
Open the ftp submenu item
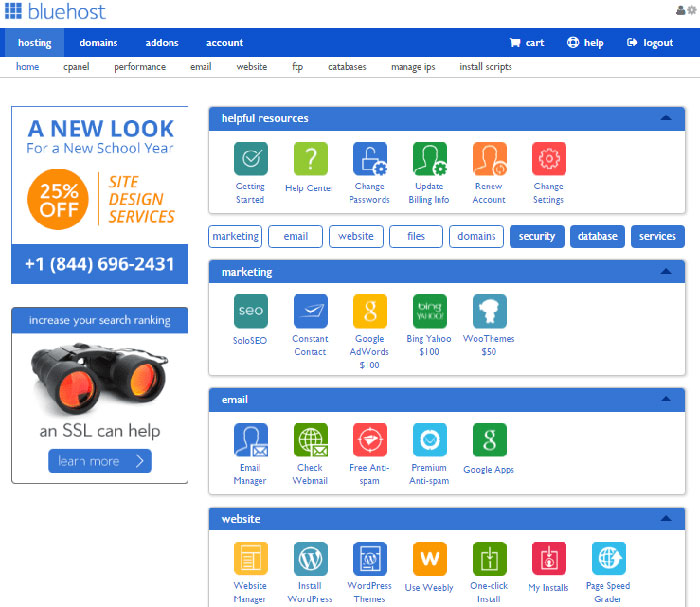[297, 67]
